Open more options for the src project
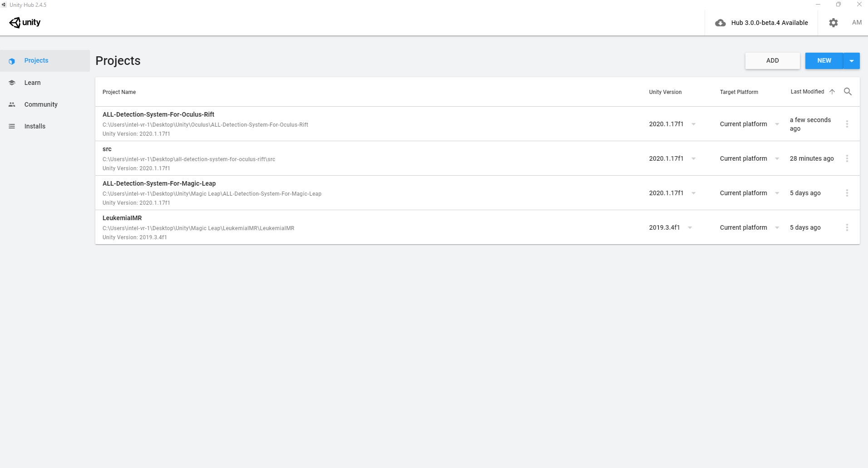 point(847,158)
